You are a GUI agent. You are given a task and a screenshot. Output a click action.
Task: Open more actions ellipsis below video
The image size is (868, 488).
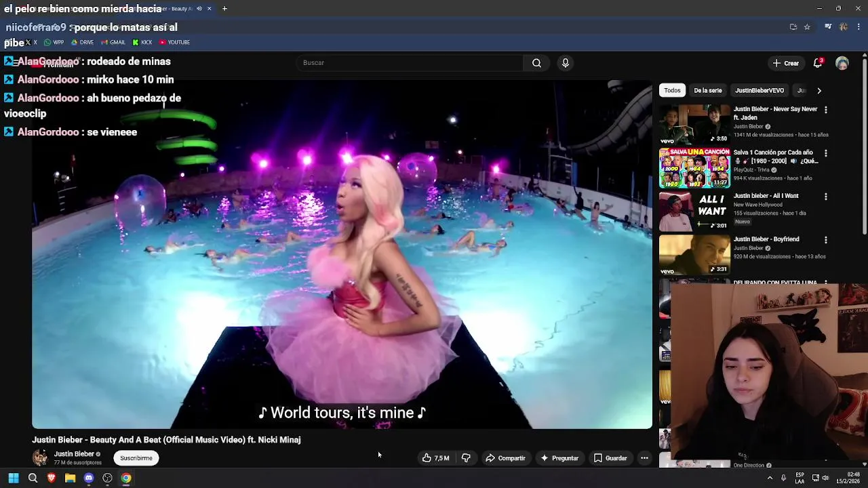[644, 458]
